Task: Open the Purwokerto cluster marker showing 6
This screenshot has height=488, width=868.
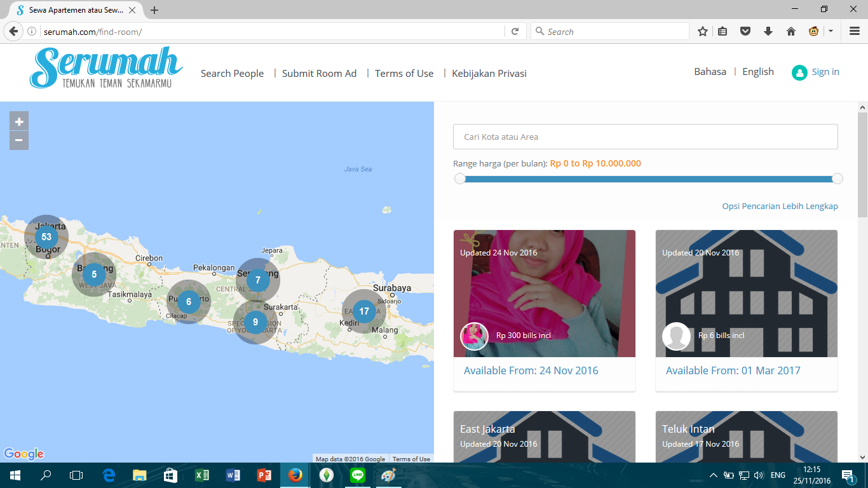Action: pos(189,302)
